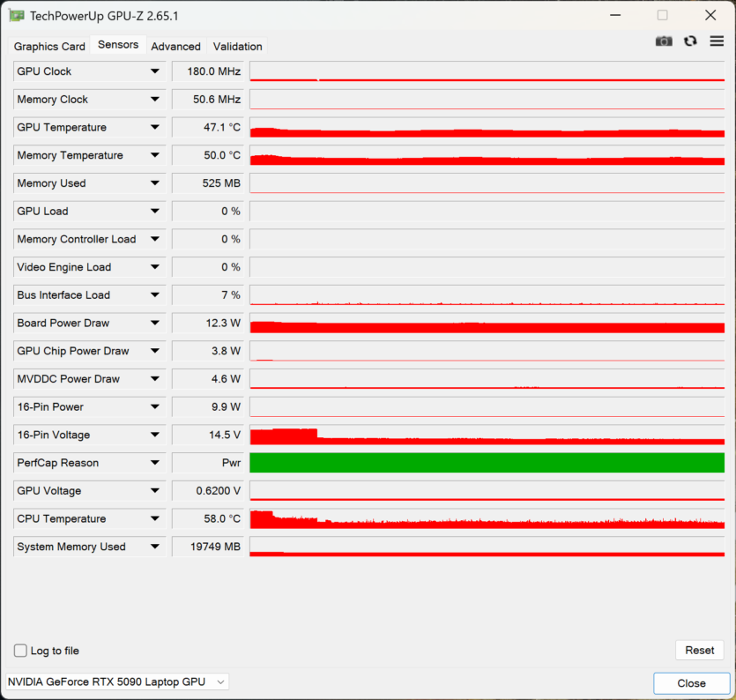Image resolution: width=736 pixels, height=700 pixels.
Task: Click the 14.5 V 16-Pin Voltage value
Action: [x=208, y=435]
